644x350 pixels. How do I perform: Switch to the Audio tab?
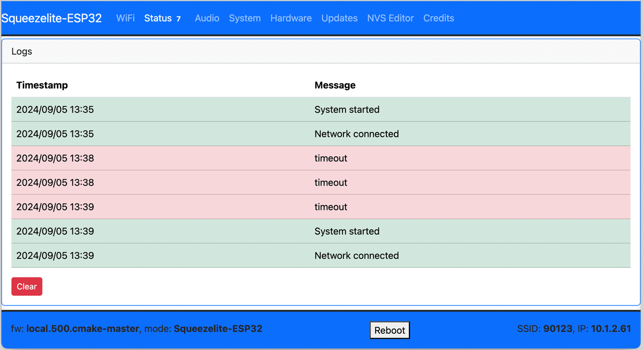click(207, 18)
